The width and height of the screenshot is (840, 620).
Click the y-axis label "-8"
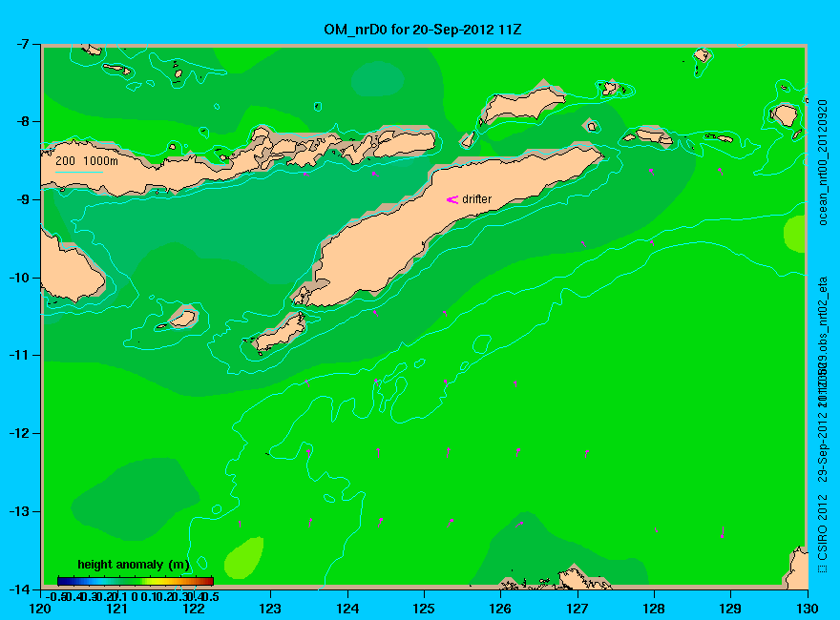(x=23, y=122)
